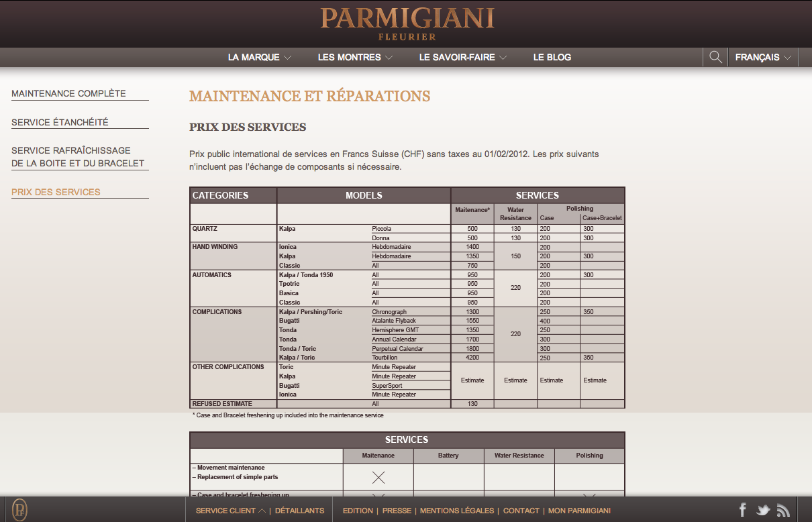Open PRESSE footer link
This screenshot has height=522, width=812.
point(397,511)
